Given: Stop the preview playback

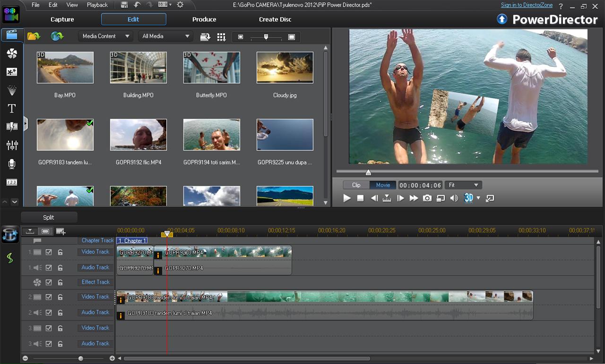Looking at the screenshot, I should tap(360, 198).
